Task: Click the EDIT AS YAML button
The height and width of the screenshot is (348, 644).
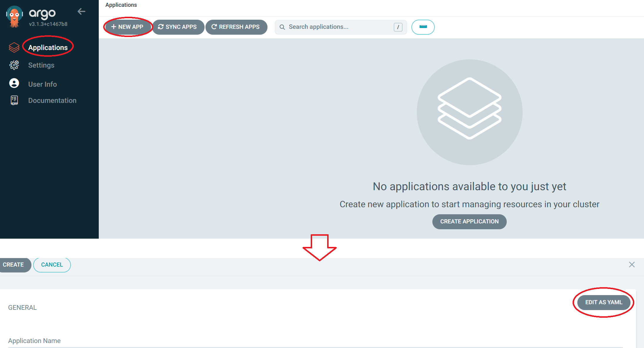Action: (x=603, y=302)
